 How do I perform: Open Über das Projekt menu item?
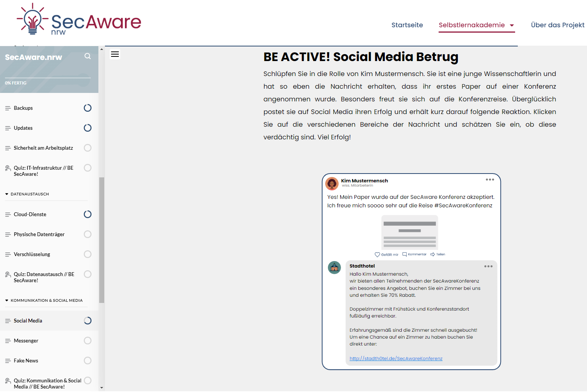pyautogui.click(x=557, y=25)
